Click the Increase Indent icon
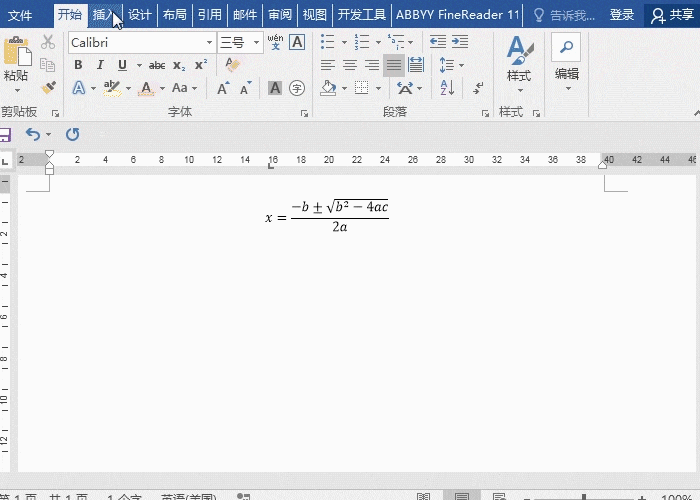 459,42
